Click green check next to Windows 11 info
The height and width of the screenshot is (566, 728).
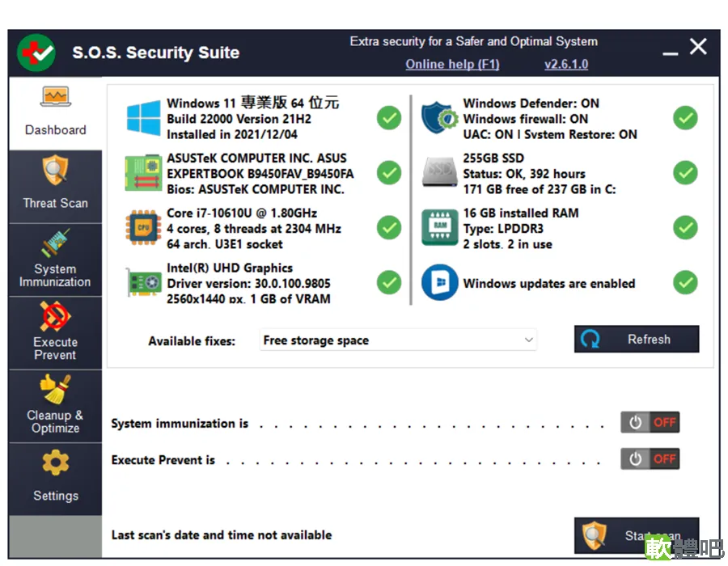[x=389, y=118]
